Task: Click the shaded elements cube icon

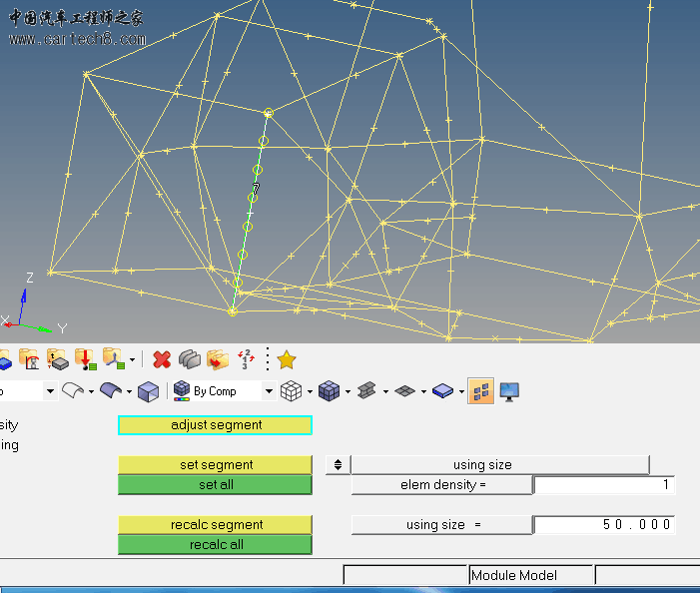Action: (x=329, y=391)
